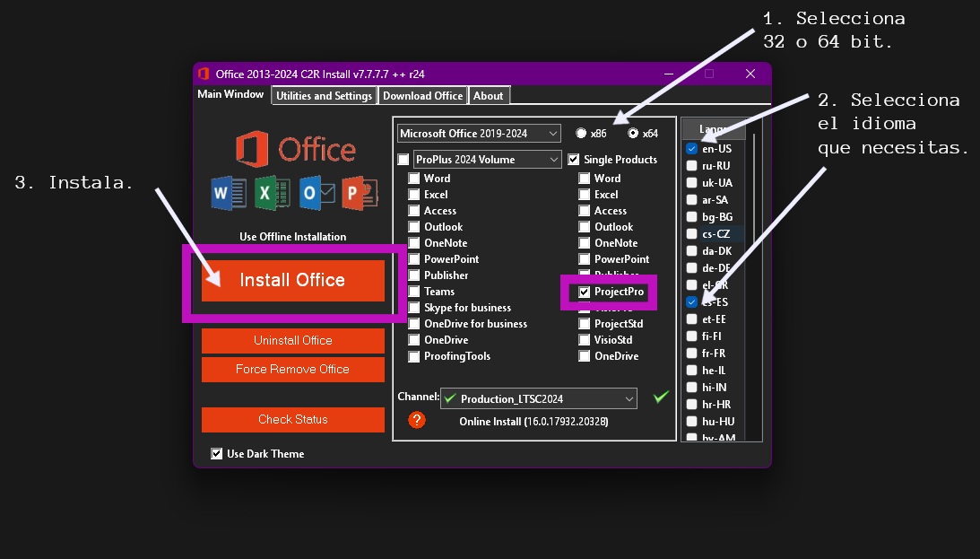Viewport: 980px width, 559px height.
Task: Click the Install Office button
Action: (x=292, y=280)
